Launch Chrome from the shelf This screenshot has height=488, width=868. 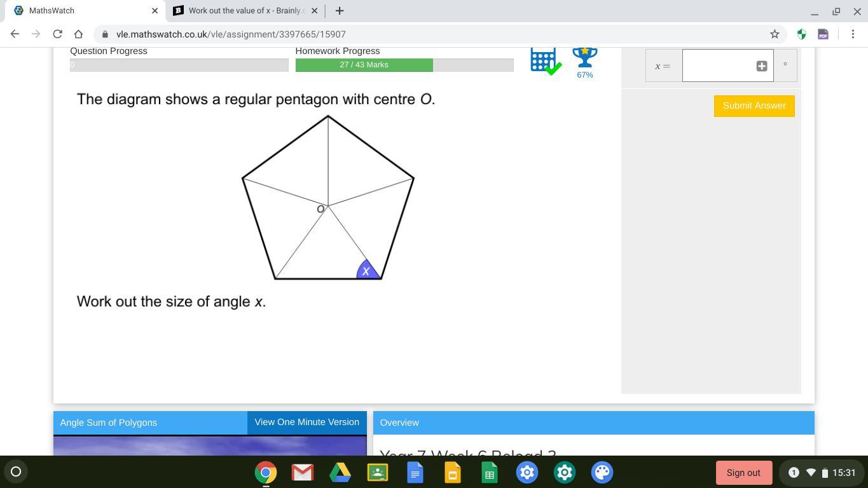[x=266, y=472]
